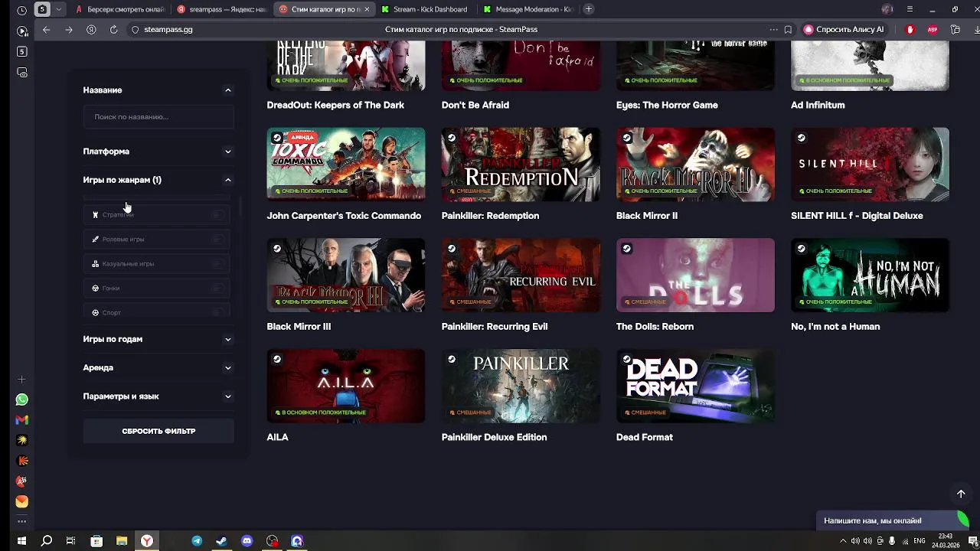
Task: Open the Toxic Commando game thumbnail
Action: [x=346, y=165]
